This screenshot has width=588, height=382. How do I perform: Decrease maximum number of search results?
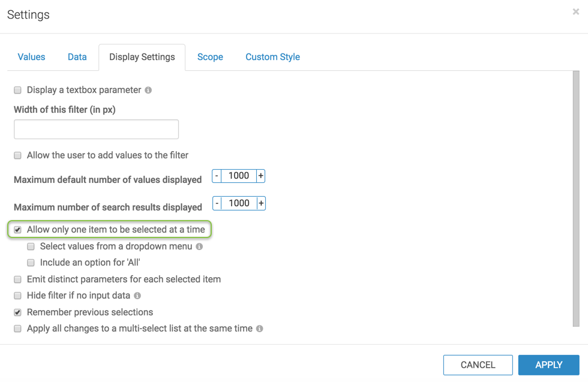(217, 203)
